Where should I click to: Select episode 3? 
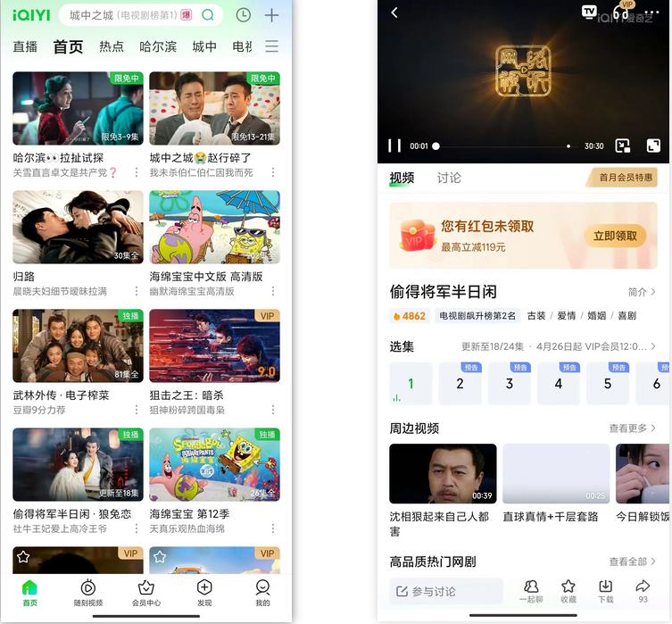(x=510, y=384)
